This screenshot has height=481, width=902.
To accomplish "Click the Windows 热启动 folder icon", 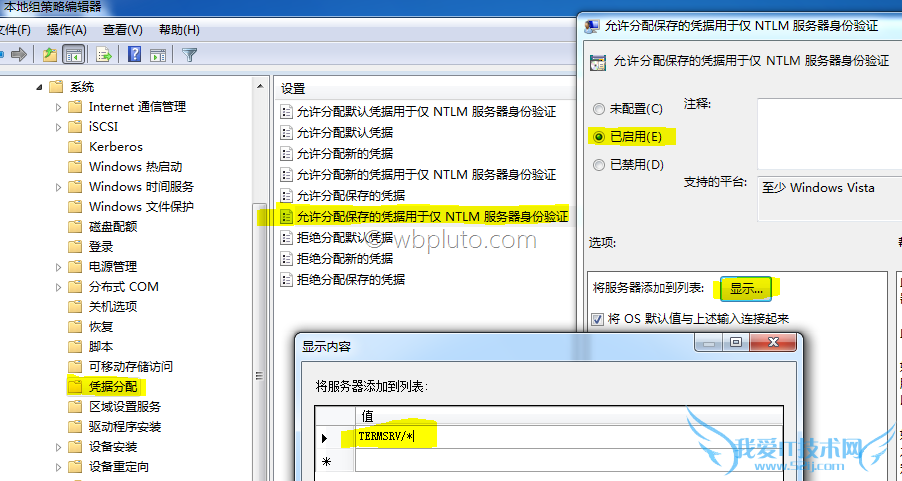I will tap(75, 167).
